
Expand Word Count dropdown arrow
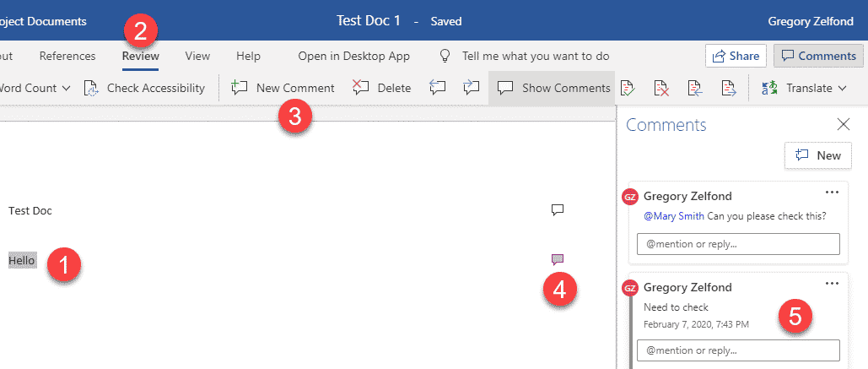click(x=66, y=88)
